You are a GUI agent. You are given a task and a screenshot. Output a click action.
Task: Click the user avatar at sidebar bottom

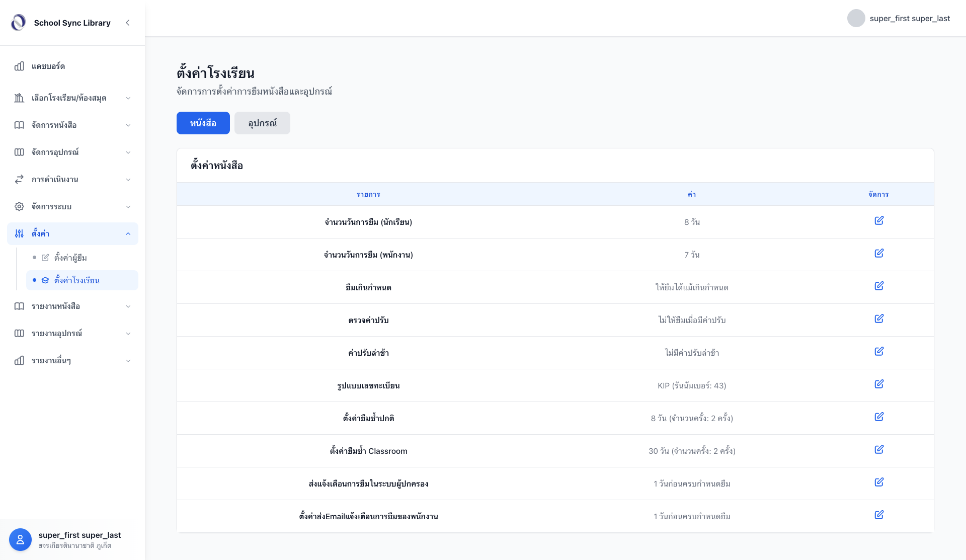pyautogui.click(x=20, y=539)
